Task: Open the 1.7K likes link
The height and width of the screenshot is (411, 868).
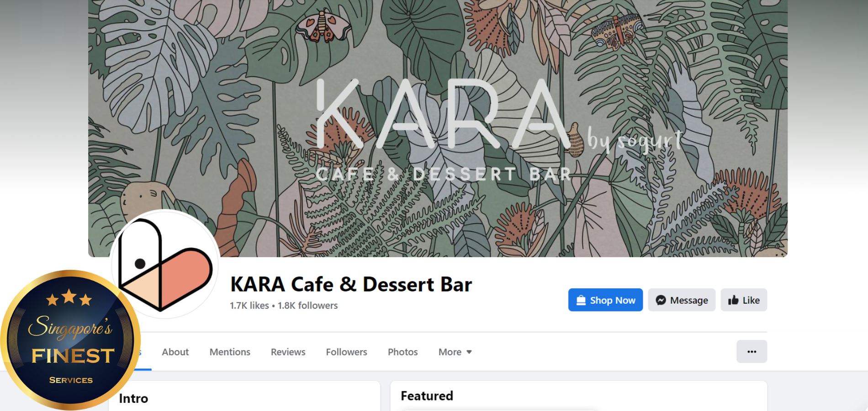Action: pos(249,306)
